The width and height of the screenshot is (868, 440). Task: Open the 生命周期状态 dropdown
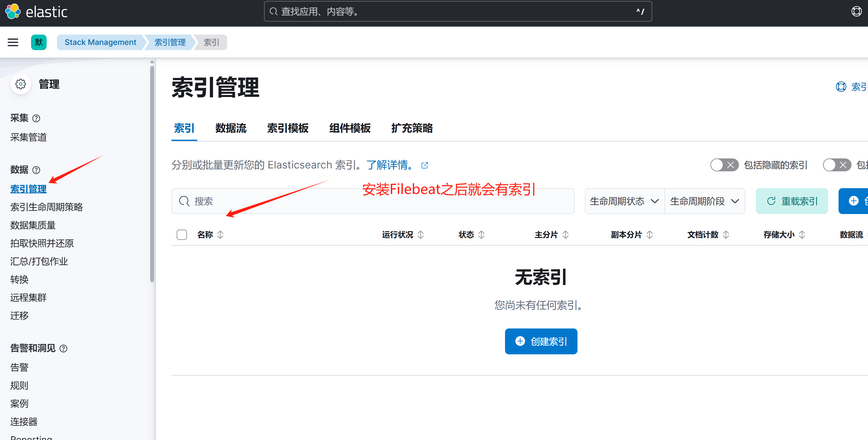tap(624, 201)
